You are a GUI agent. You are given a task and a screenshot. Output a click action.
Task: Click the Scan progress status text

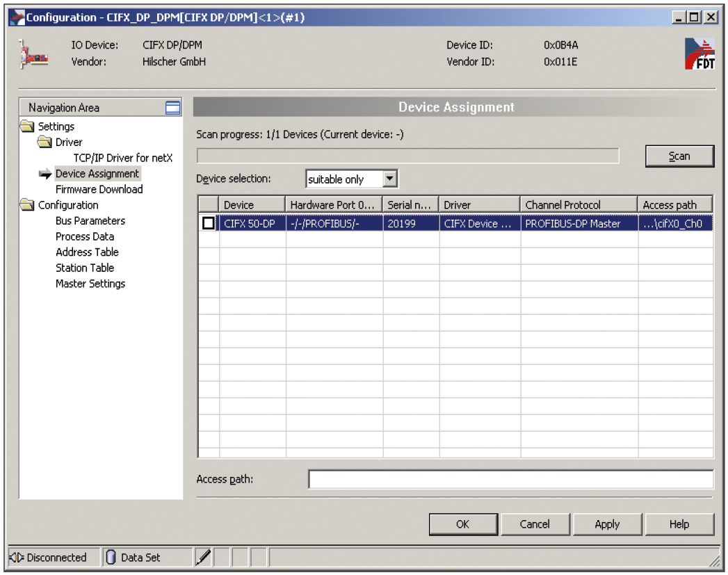(300, 135)
